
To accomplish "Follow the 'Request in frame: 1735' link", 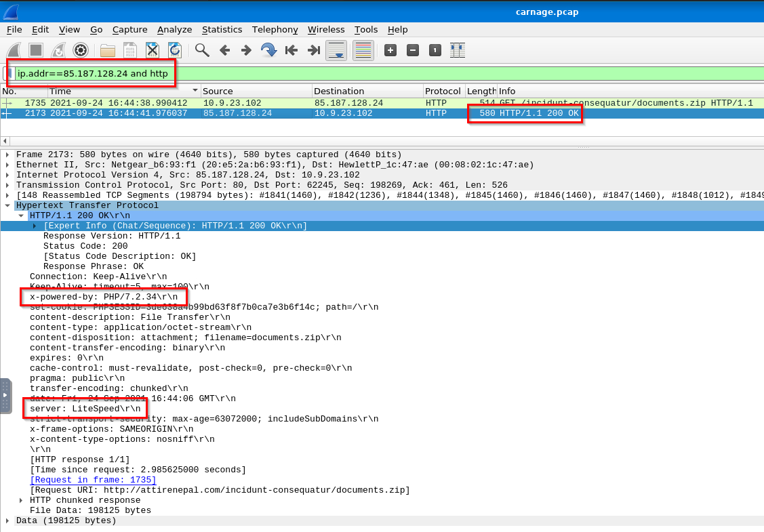I will click(x=93, y=480).
